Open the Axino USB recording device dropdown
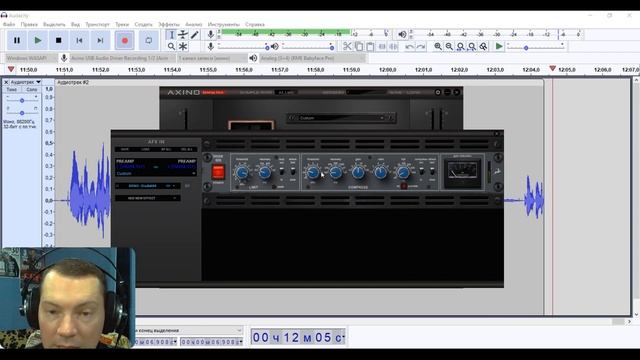This screenshot has width=640, height=360. [x=122, y=58]
